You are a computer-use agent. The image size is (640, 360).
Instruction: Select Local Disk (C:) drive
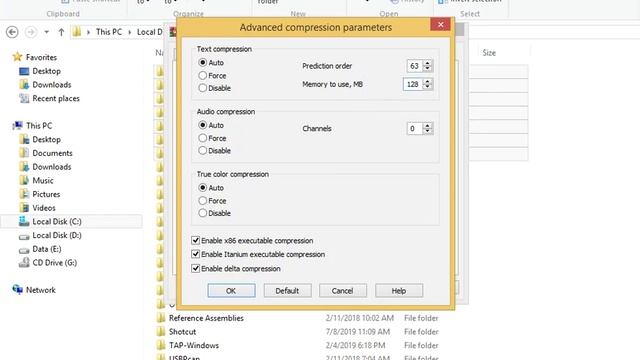(57, 222)
